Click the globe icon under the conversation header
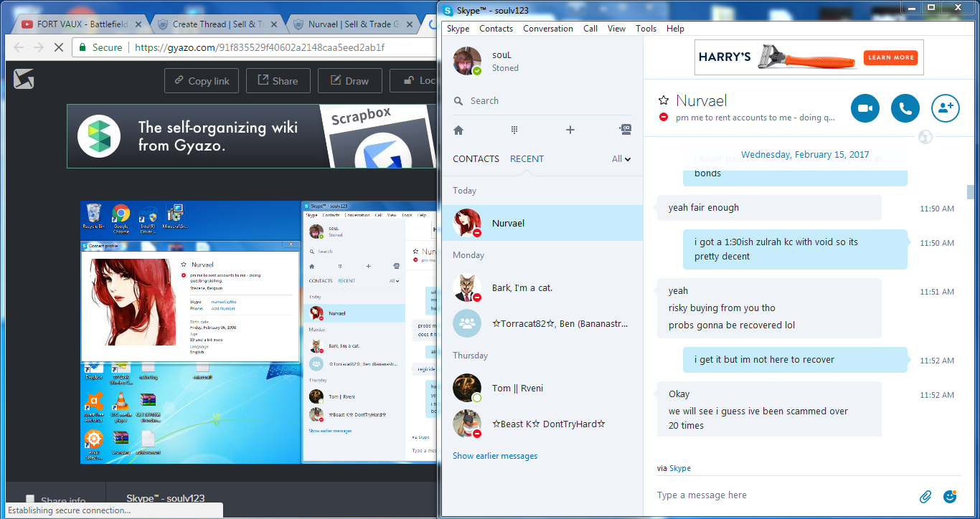The width and height of the screenshot is (980, 519). pos(925,136)
